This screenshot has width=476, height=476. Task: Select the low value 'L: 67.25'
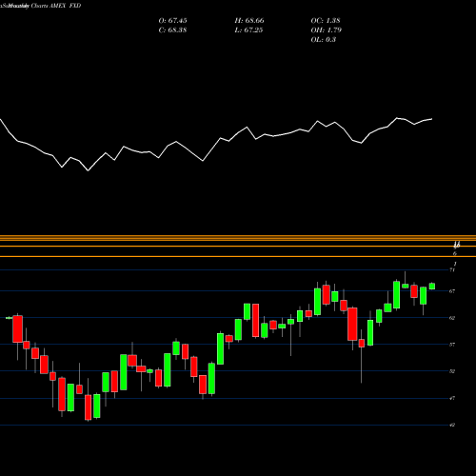coord(248,30)
